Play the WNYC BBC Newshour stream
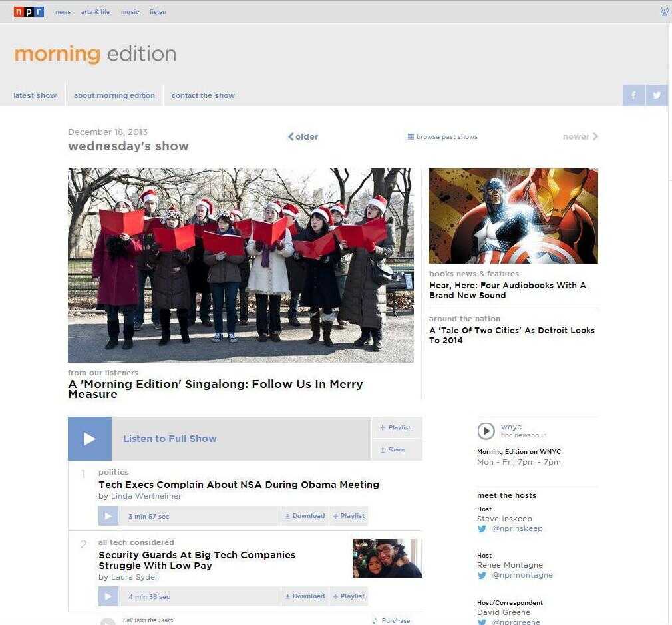The width and height of the screenshot is (672, 625). (486, 431)
